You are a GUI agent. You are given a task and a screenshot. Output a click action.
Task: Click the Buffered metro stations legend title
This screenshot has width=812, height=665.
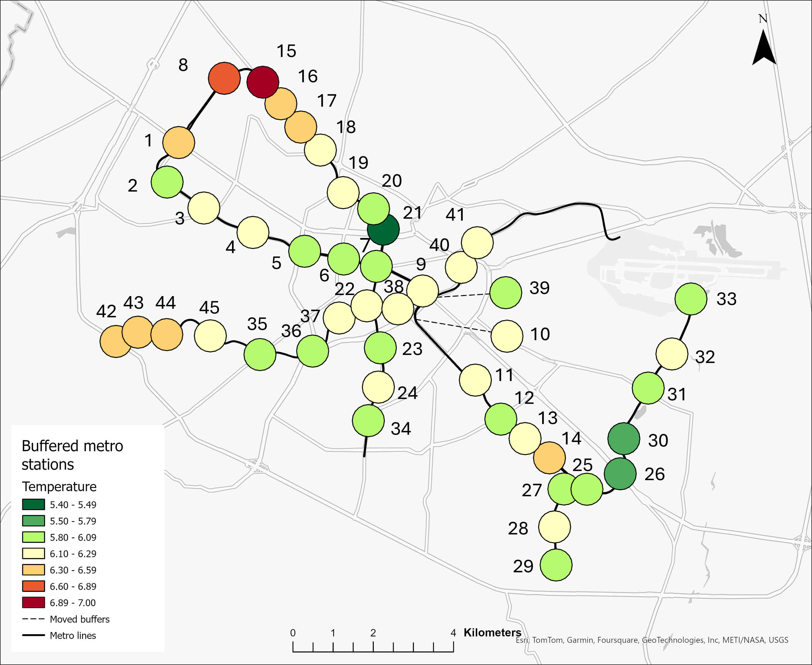(72, 455)
